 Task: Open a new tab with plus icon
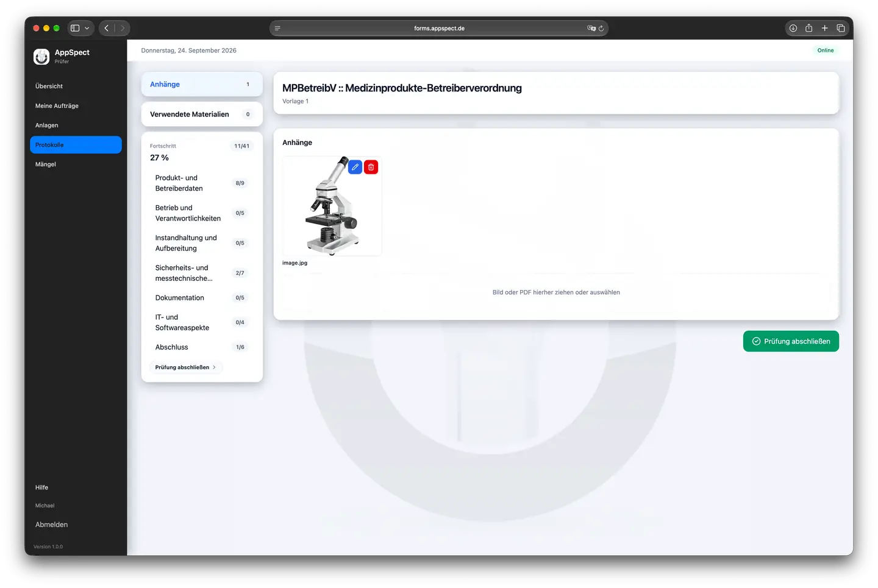pyautogui.click(x=825, y=28)
